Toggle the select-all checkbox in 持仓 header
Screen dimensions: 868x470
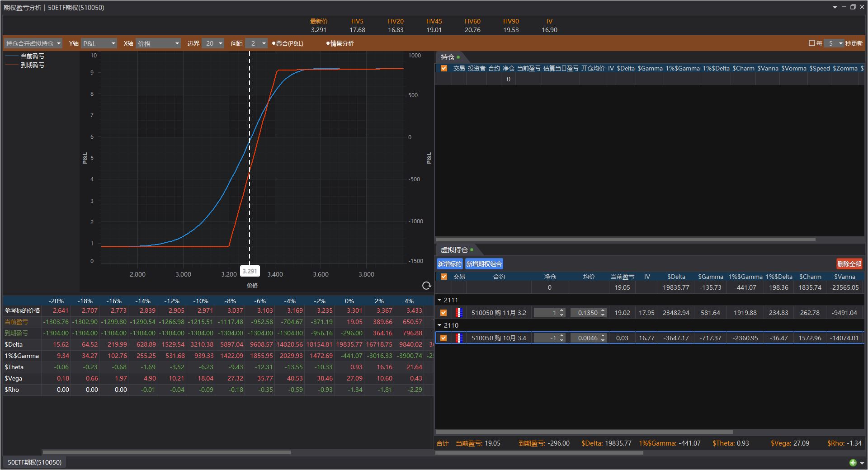pos(443,68)
